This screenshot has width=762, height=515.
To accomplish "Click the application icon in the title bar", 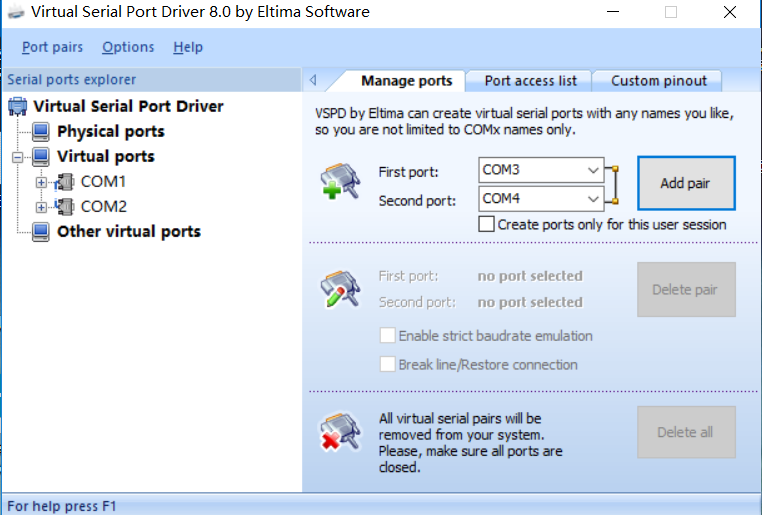I will click(x=16, y=12).
